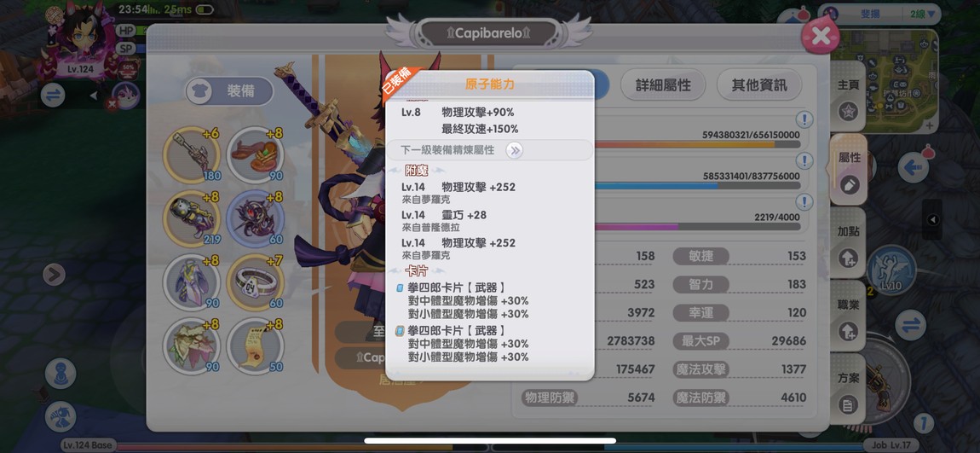Expand the left-side panel arrow
This screenshot has width=980, height=453.
[x=55, y=274]
